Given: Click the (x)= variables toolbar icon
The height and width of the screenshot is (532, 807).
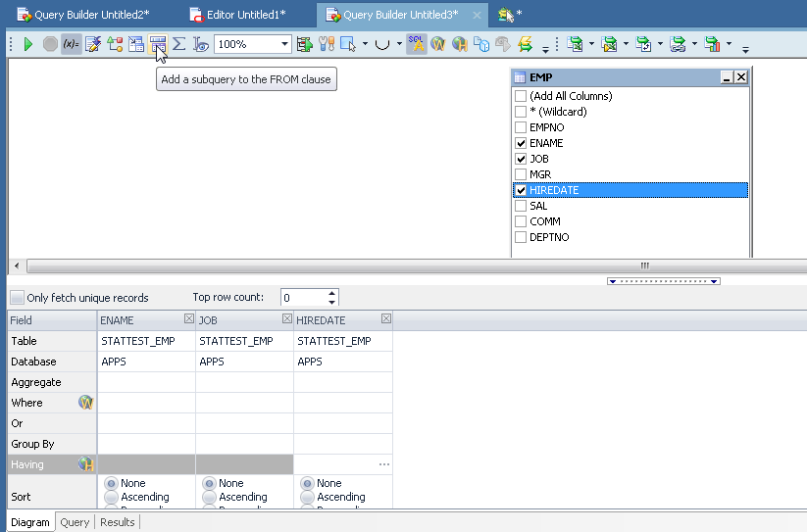Looking at the screenshot, I should pyautogui.click(x=71, y=44).
